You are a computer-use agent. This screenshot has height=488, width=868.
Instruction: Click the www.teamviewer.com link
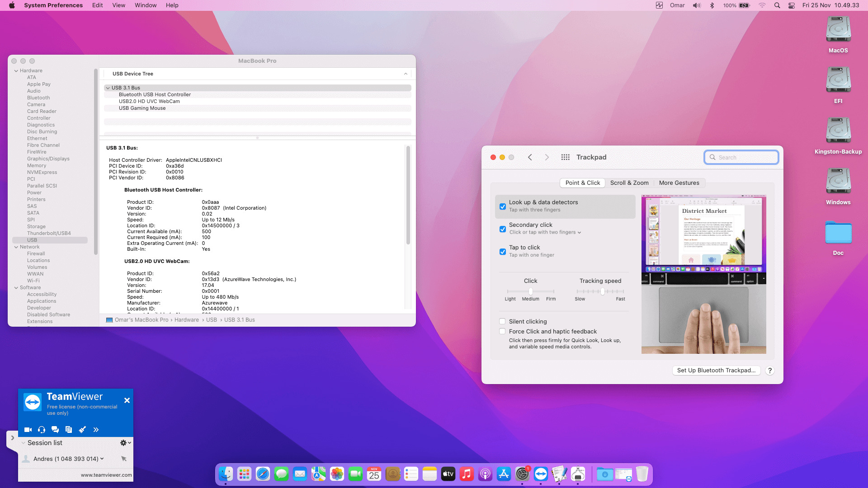click(x=106, y=475)
